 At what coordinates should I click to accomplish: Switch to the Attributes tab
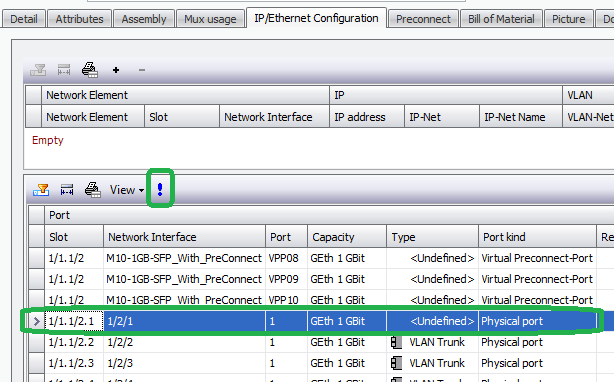coord(79,19)
